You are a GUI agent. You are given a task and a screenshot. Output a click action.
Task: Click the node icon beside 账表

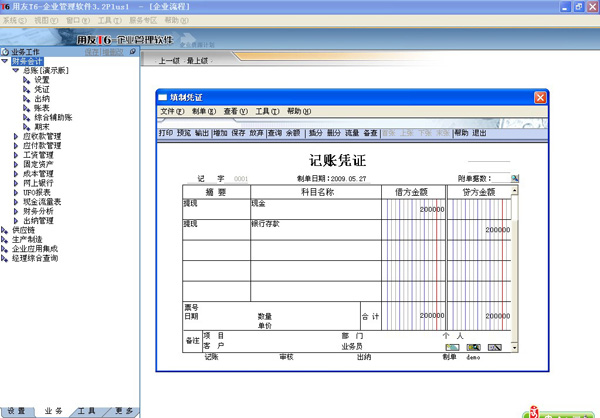point(26,108)
